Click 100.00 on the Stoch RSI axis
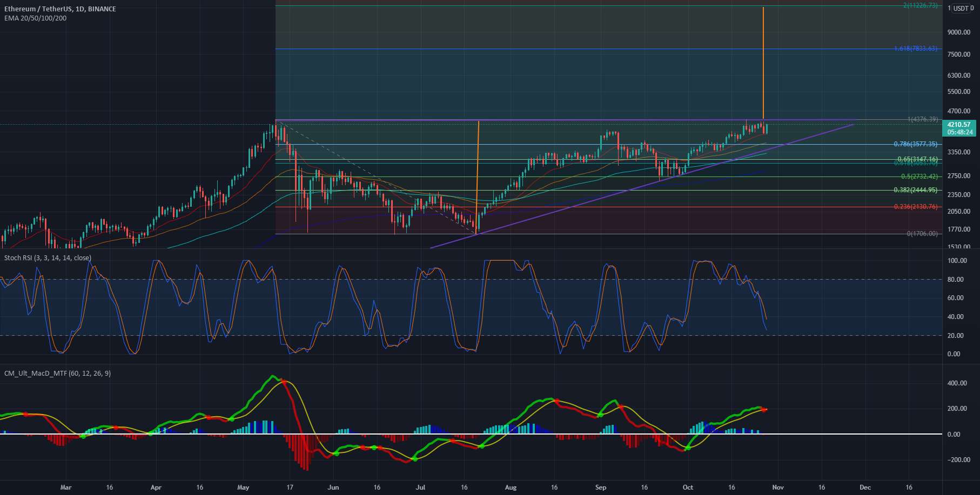Viewport: 980px width, 495px height. [957, 261]
